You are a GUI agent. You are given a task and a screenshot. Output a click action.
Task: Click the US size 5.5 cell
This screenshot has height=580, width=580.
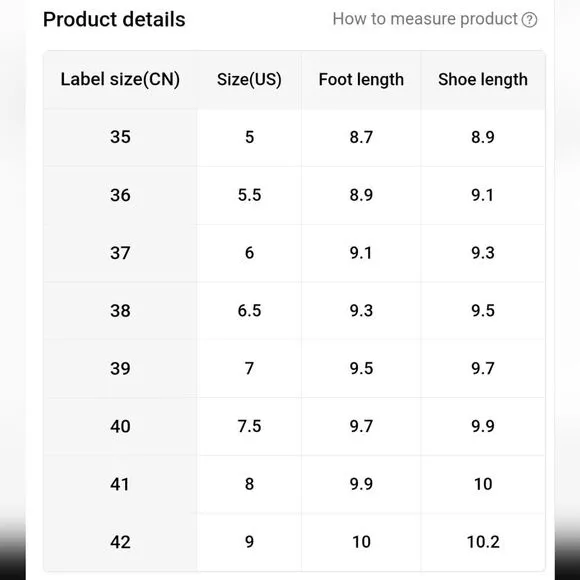tap(249, 195)
